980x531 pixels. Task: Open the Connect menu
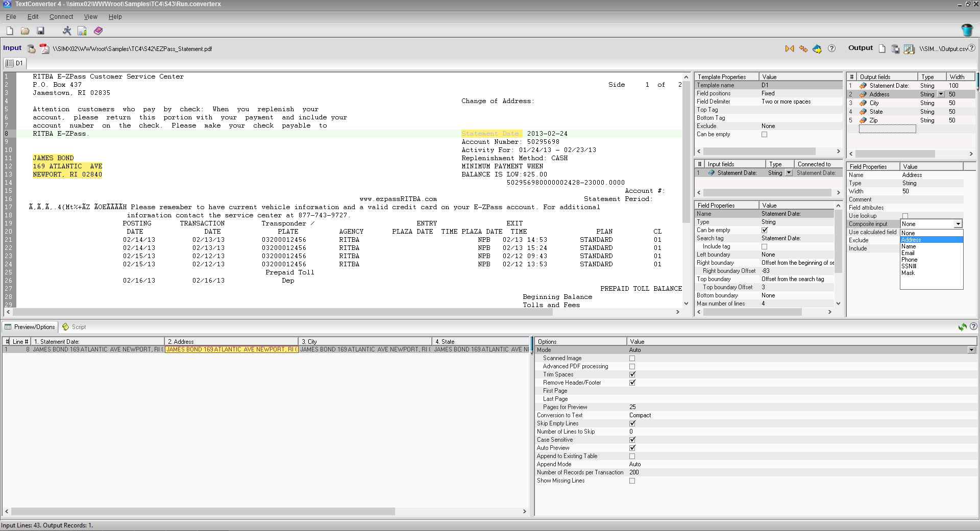click(61, 17)
